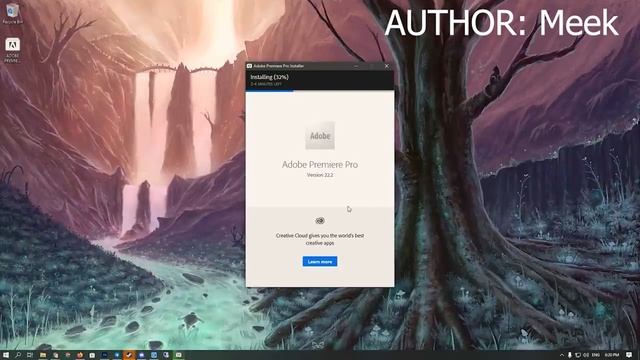Open the Recycle Bin desktop icon
The height and width of the screenshot is (360, 640).
point(13,13)
